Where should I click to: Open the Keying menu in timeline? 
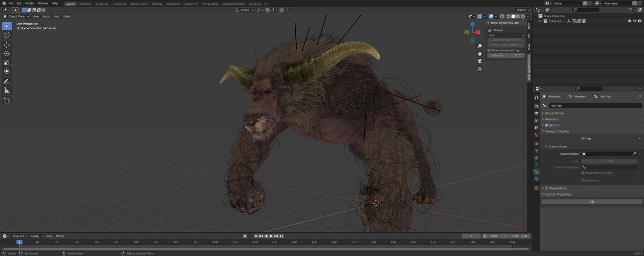[x=35, y=236]
